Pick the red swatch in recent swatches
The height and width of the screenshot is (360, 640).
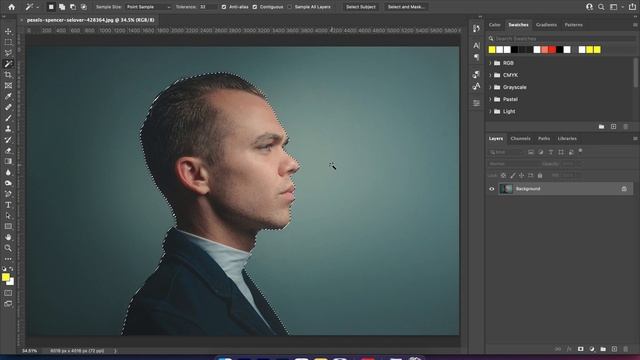[x=552, y=50]
